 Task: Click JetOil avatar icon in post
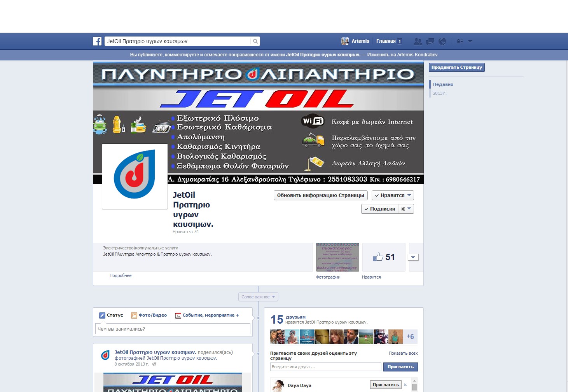tap(105, 355)
